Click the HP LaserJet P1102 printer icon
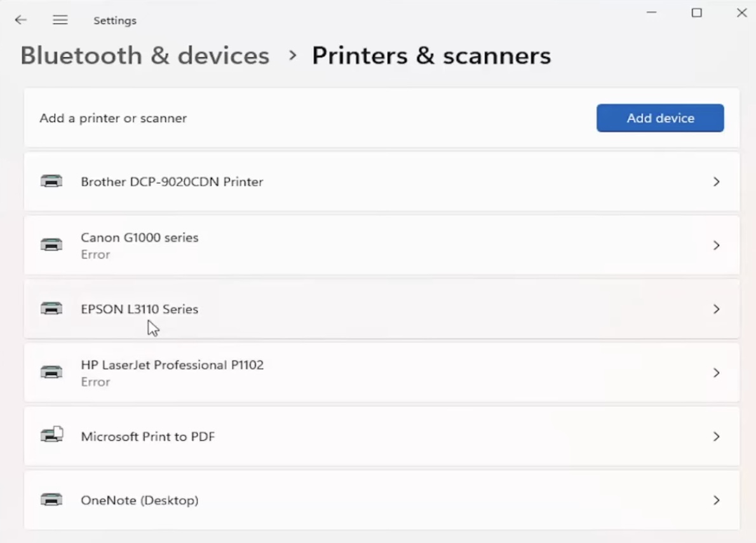The width and height of the screenshot is (756, 543). point(51,373)
